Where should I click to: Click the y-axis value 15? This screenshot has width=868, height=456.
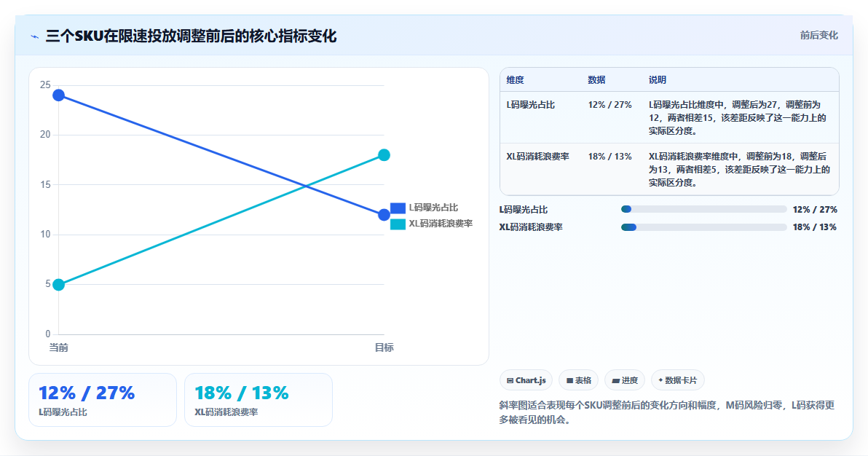[x=45, y=184]
